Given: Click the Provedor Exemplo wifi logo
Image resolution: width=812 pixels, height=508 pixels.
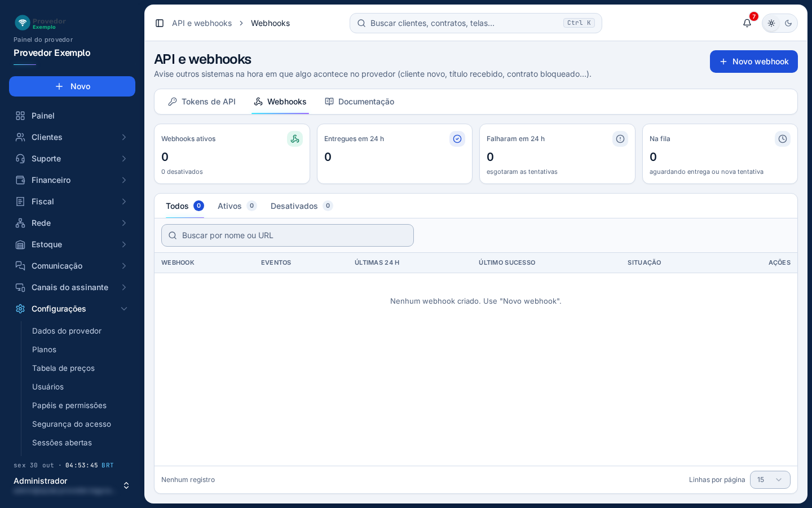Looking at the screenshot, I should (x=23, y=23).
